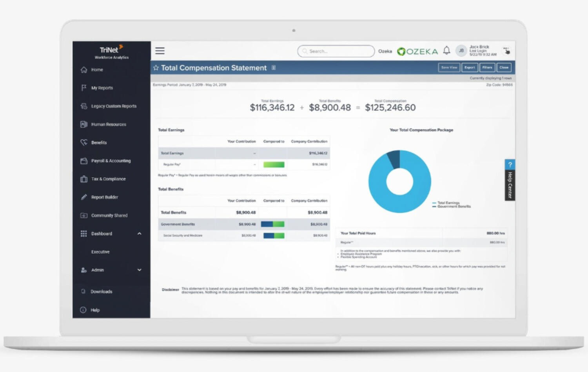Screen dimensions: 588x372
Task: Click the notifications bell icon
Action: click(x=446, y=51)
